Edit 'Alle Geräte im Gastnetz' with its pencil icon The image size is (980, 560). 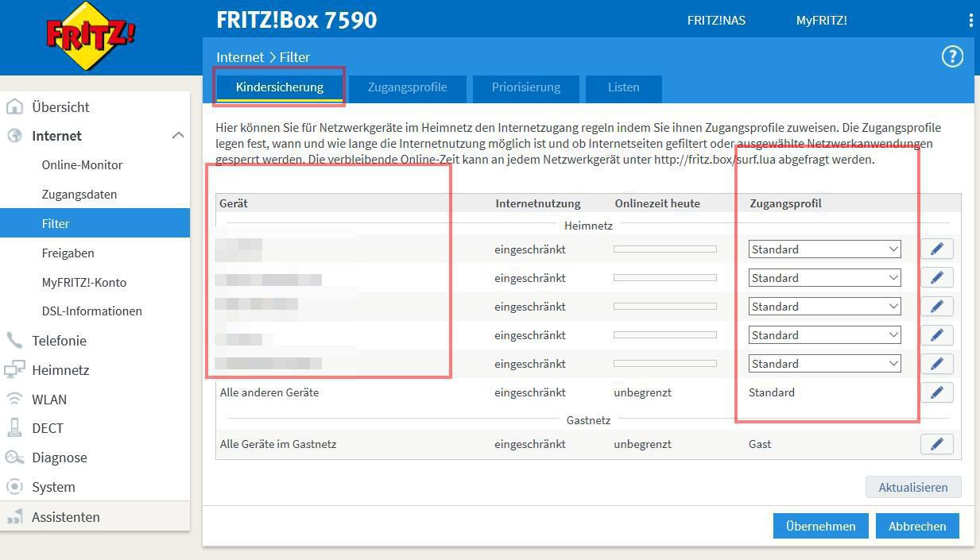pyautogui.click(x=936, y=444)
